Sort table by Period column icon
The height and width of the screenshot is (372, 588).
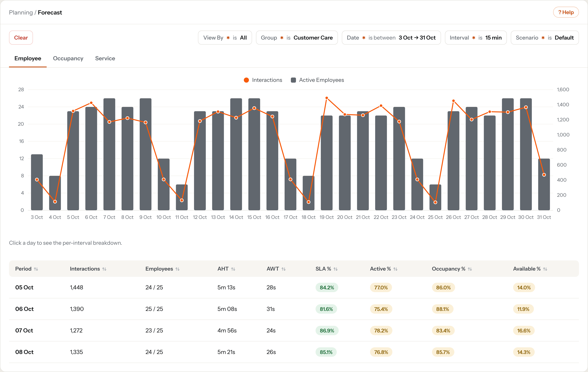[x=36, y=269]
